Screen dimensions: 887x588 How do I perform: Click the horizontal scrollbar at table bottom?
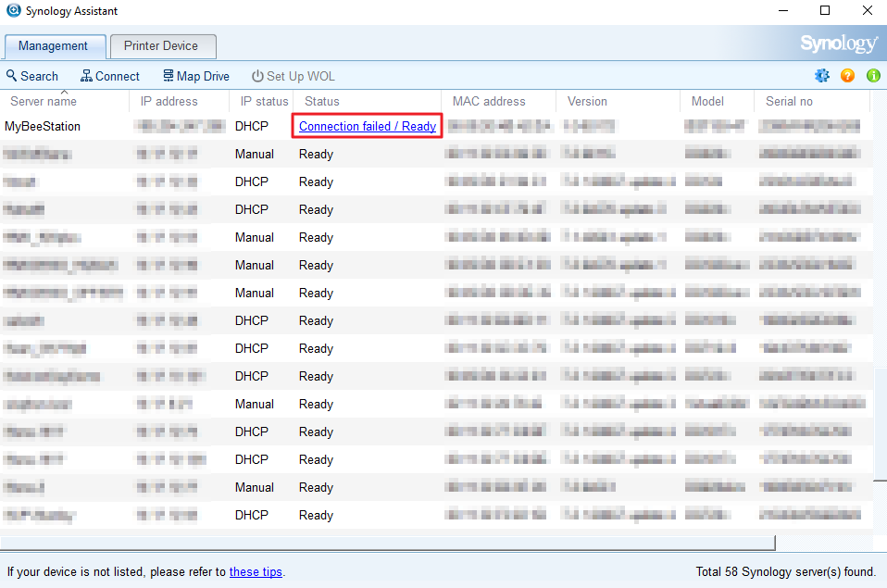pos(388,543)
